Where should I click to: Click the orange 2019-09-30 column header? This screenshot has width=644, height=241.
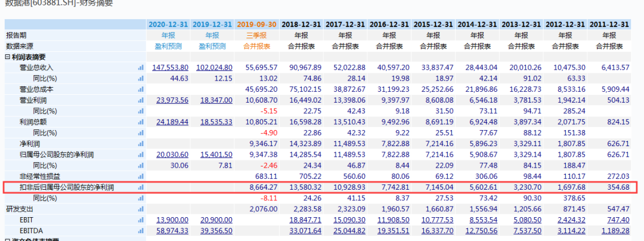click(256, 24)
